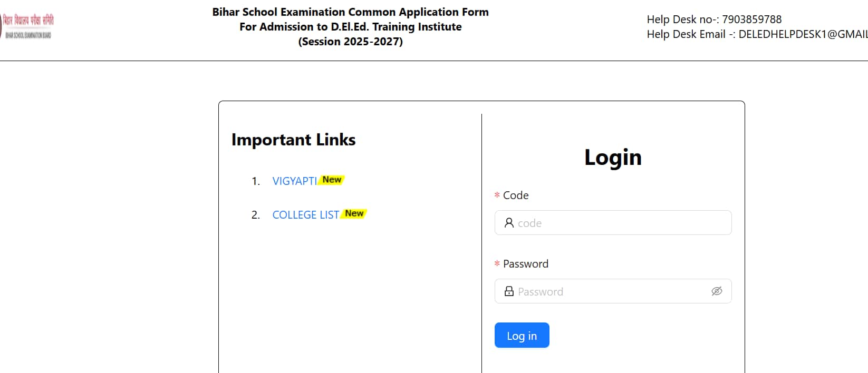Focus the Password input field
The image size is (868, 373).
click(612, 291)
